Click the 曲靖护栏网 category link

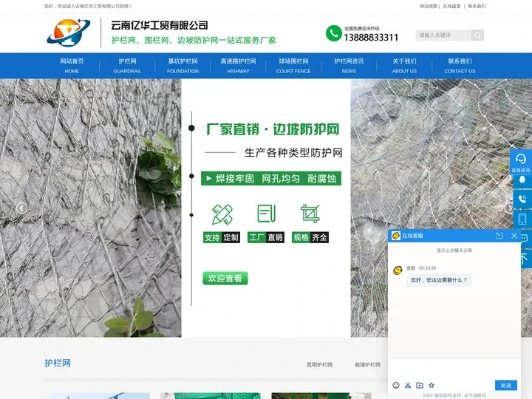[367, 365]
